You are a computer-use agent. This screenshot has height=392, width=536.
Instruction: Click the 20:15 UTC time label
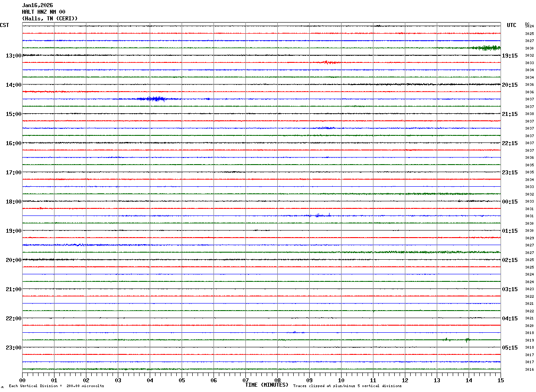tap(510, 85)
